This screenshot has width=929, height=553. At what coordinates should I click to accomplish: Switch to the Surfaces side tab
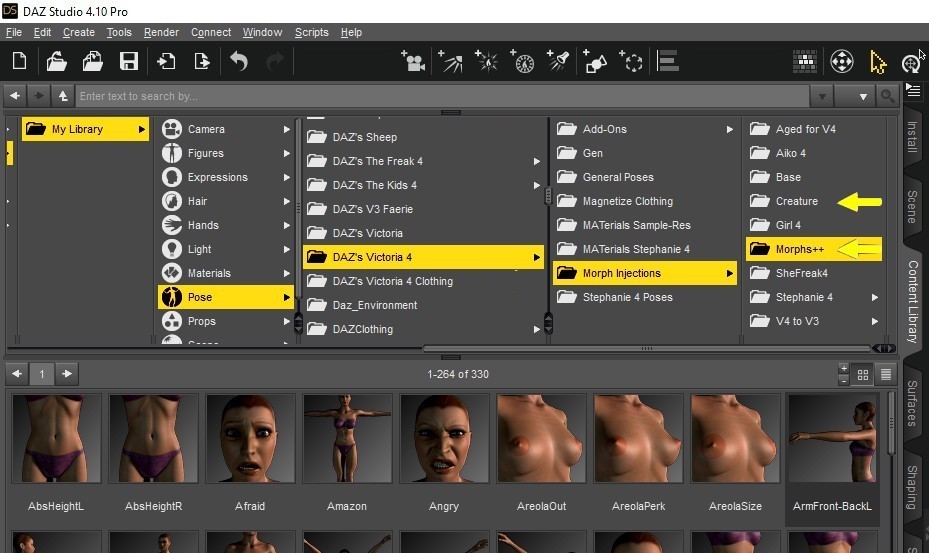[912, 403]
